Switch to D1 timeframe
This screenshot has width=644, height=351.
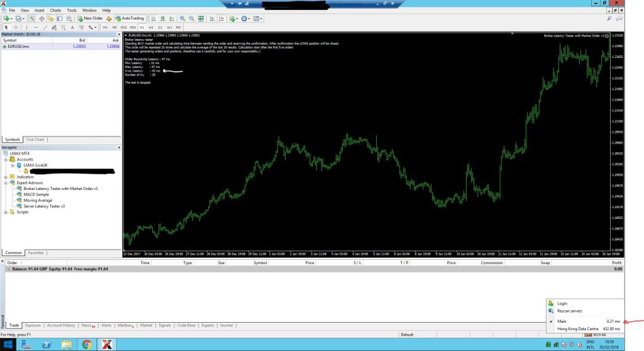[x=160, y=28]
